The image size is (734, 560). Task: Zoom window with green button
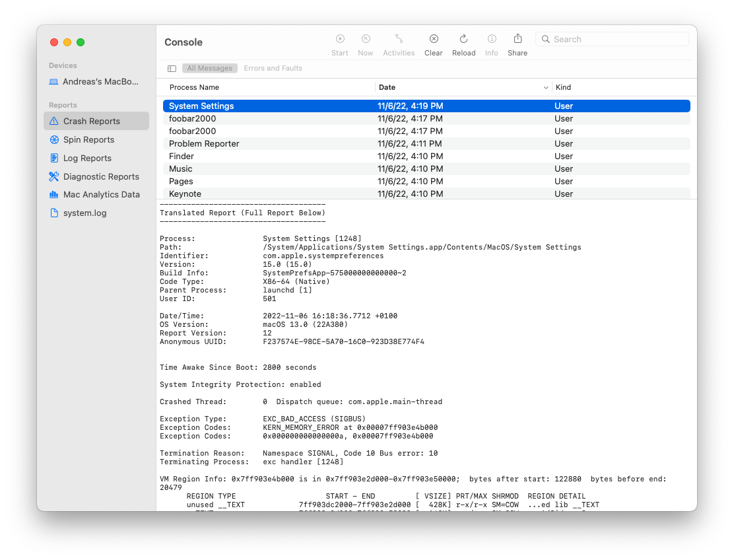click(x=81, y=42)
